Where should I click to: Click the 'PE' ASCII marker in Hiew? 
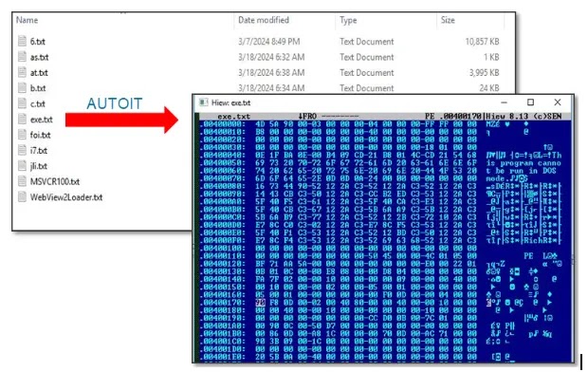(x=528, y=256)
